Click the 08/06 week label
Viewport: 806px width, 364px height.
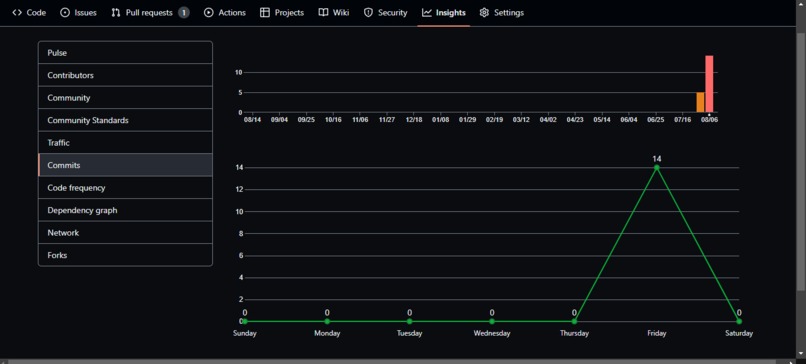[709, 120]
